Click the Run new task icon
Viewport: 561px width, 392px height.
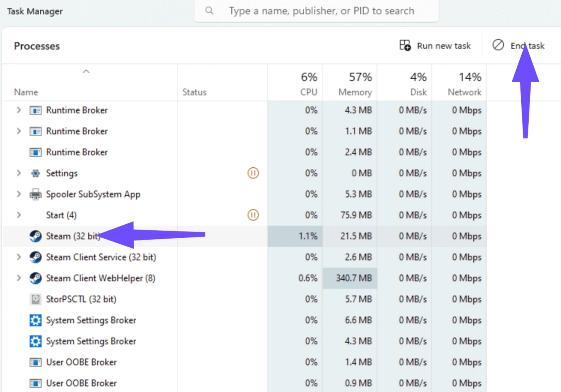pos(405,45)
